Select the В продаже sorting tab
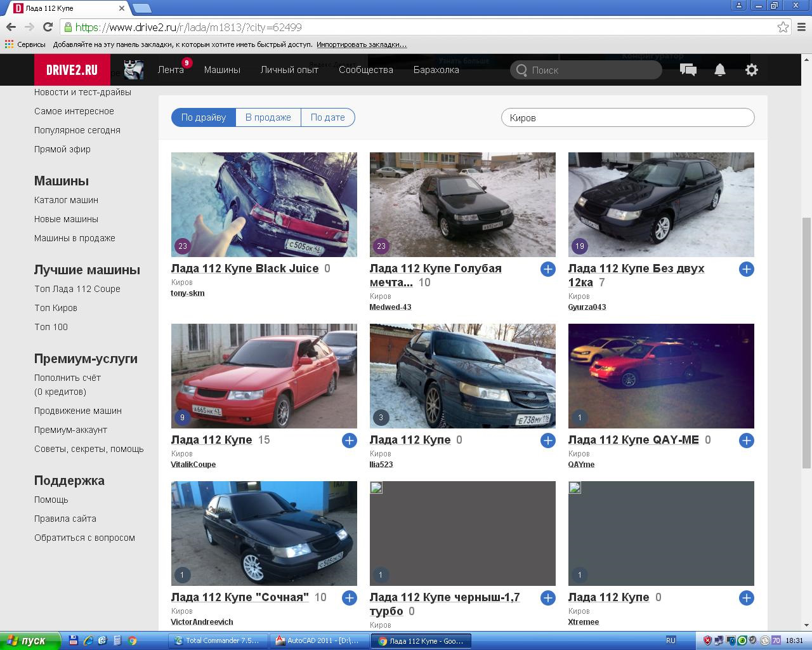This screenshot has height=650, width=812. pos(268,117)
